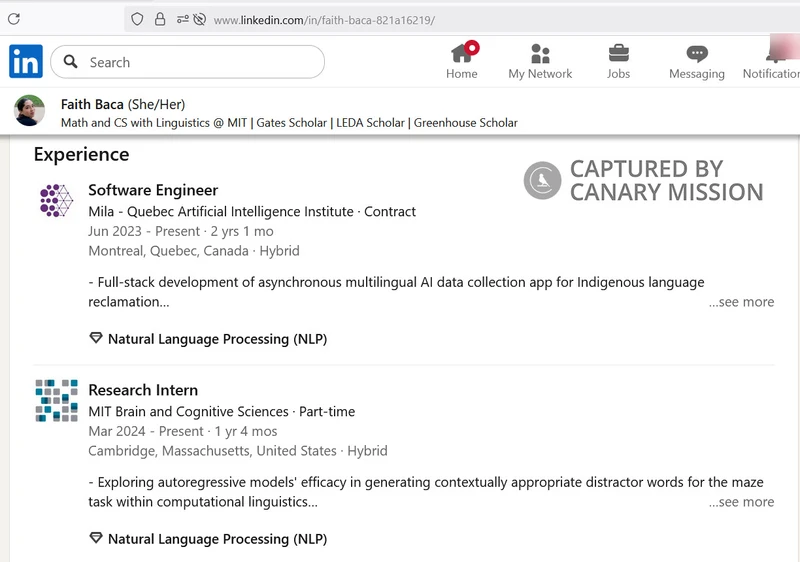This screenshot has width=800, height=562.
Task: Click the NLP skill under Software Engineer
Action: click(217, 339)
